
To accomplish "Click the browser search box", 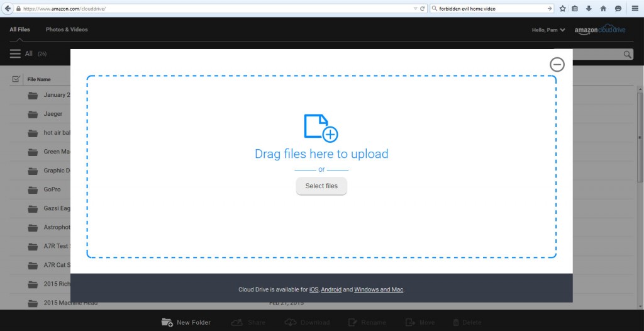I will [x=487, y=8].
